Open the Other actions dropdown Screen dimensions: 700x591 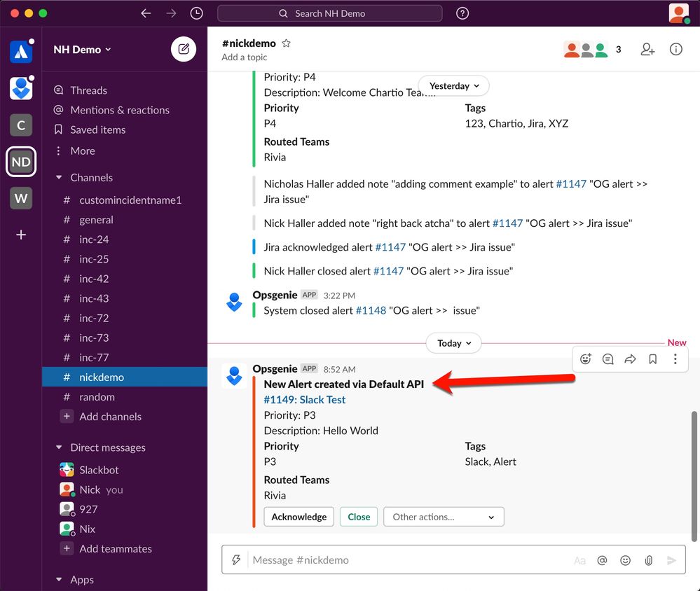(x=444, y=517)
